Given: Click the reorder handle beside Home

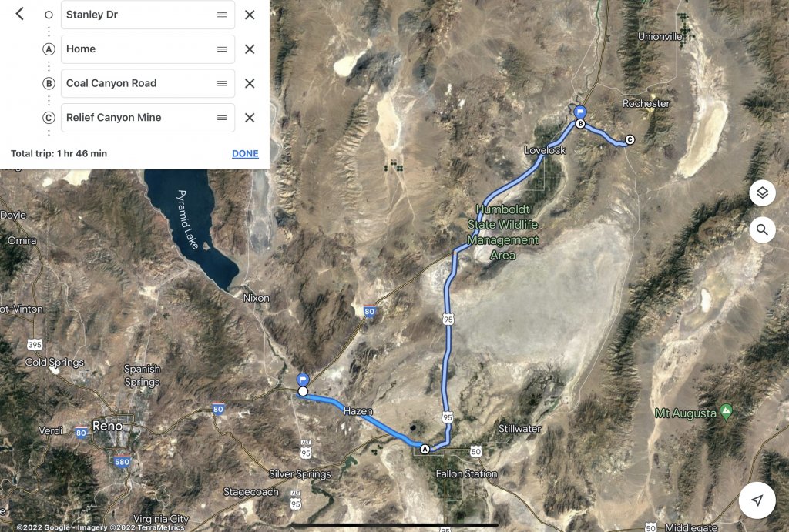Looking at the screenshot, I should pyautogui.click(x=222, y=49).
